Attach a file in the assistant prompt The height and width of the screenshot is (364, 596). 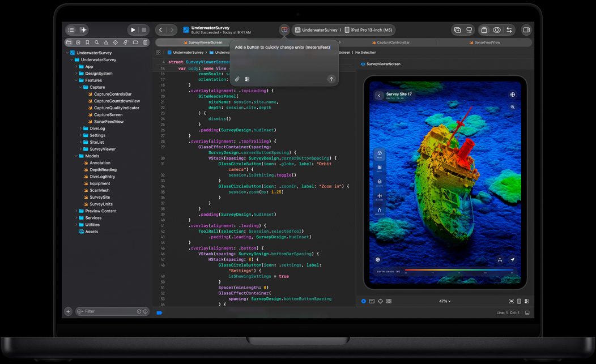(237, 79)
